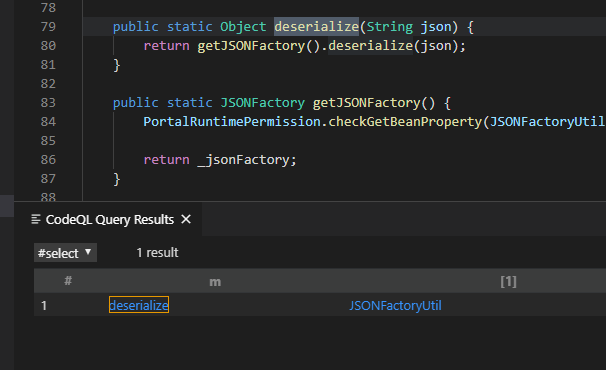Click the '1 result' count text
Image resolution: width=606 pixels, height=370 pixels.
pos(157,253)
